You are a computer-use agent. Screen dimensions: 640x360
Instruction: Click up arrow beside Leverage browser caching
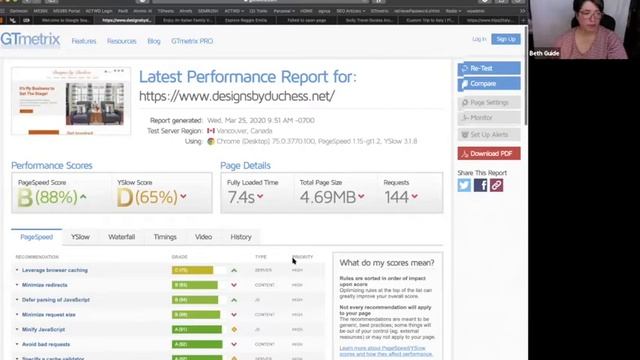234,270
